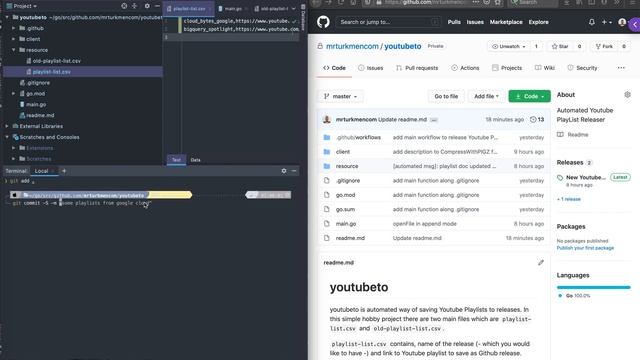Expand External Libraries in project tree

(7, 126)
